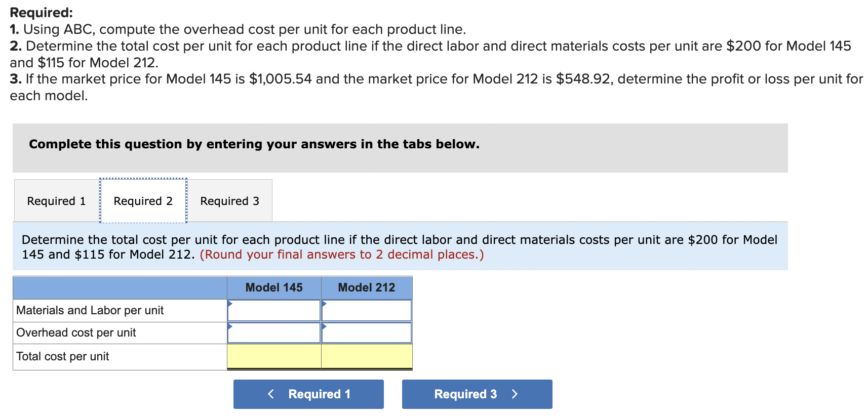Select Total cost yellow cell for Model 145
The image size is (868, 416).
coord(274,356)
